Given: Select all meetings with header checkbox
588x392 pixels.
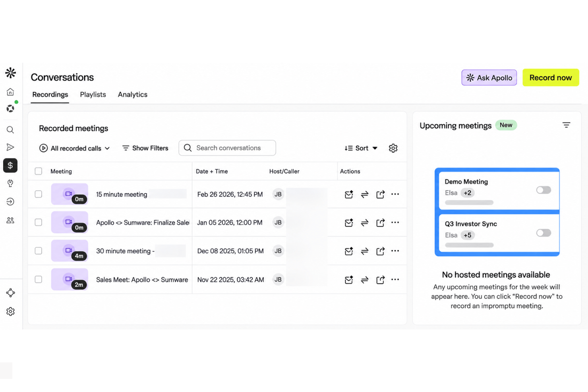Looking at the screenshot, I should [38, 171].
